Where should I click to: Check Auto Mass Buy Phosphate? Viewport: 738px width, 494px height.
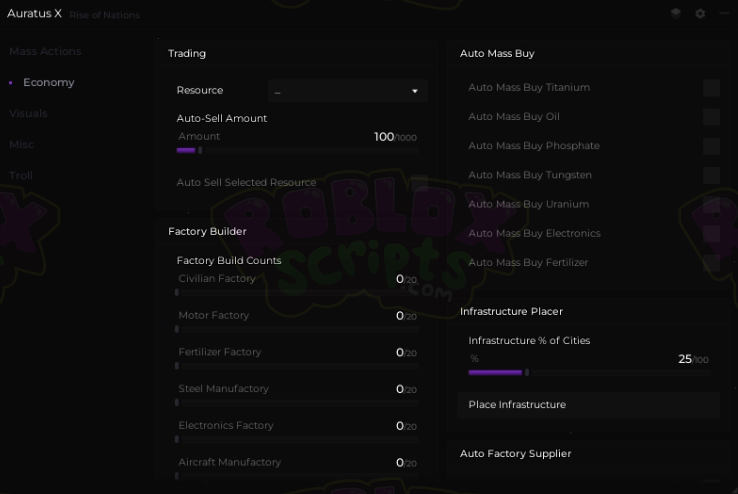coord(711,146)
